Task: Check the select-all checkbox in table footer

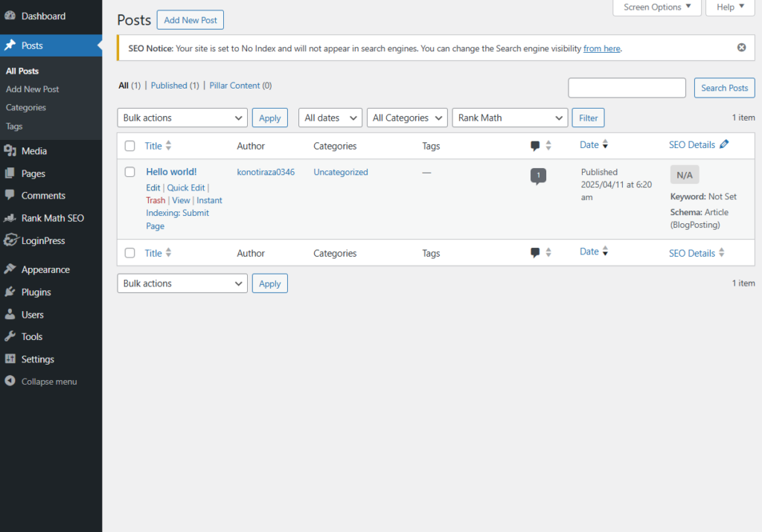Action: click(129, 253)
